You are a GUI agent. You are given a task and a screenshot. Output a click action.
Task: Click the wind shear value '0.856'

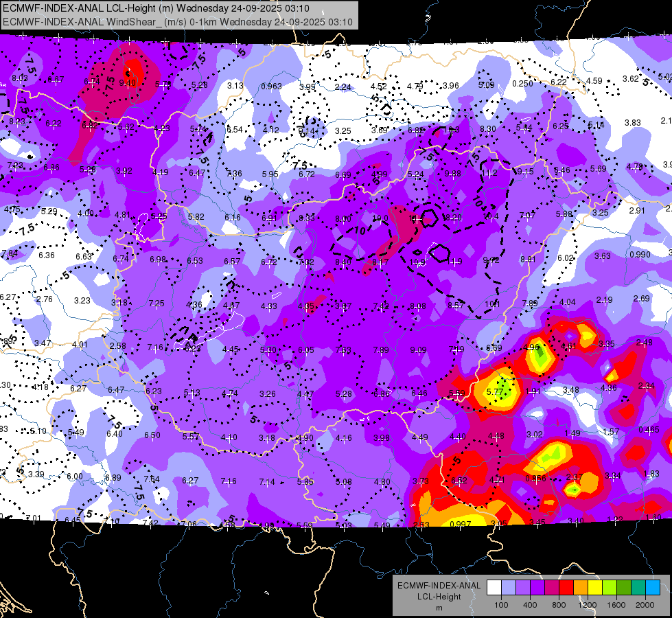pos(535,479)
